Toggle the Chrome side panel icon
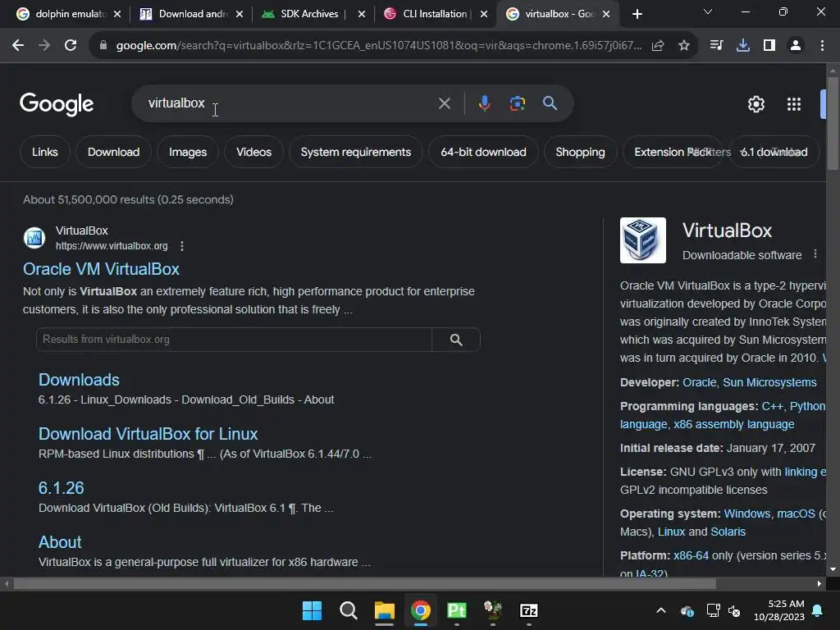This screenshot has height=630, width=840. (769, 46)
